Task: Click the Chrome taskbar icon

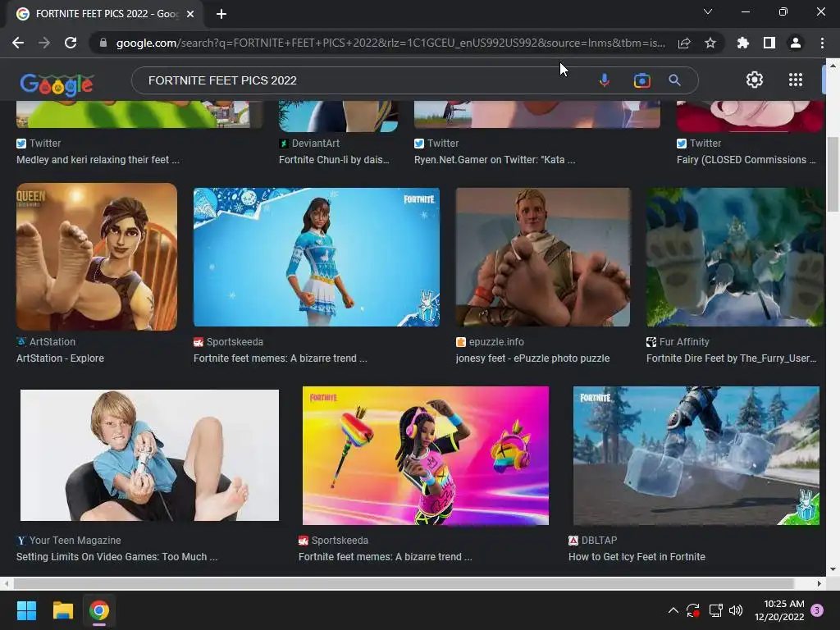Action: 99,610
